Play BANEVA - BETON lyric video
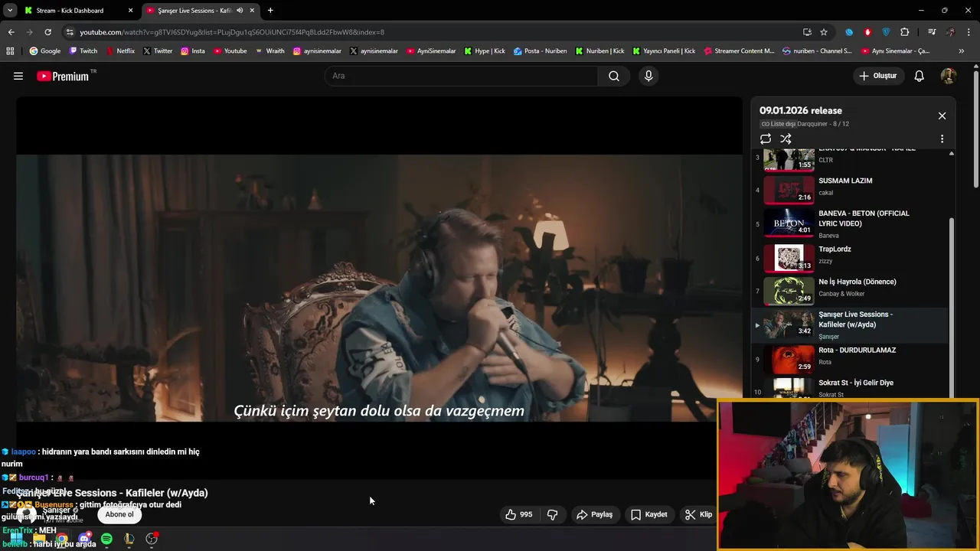Screen dimensions: 980x551 (x=850, y=223)
